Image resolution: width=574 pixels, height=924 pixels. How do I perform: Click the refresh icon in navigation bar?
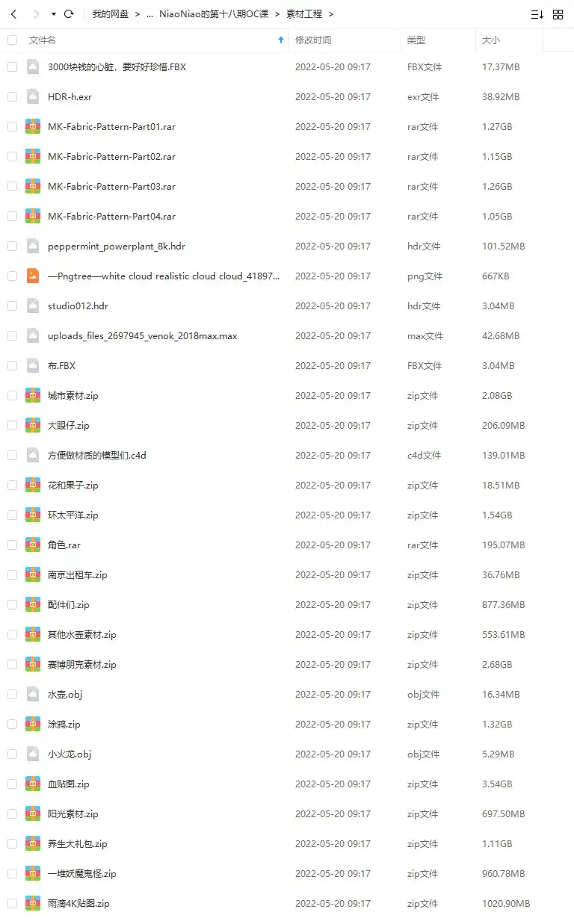click(x=69, y=14)
